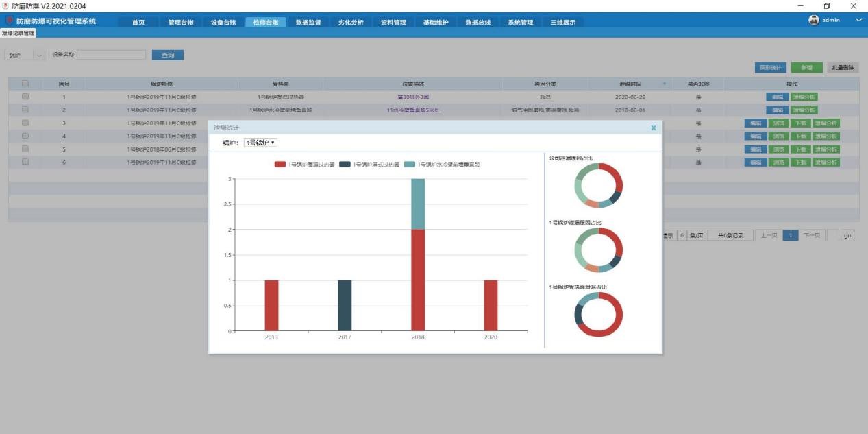
Task: Tick the checkbox for row 1
Action: tap(25, 97)
